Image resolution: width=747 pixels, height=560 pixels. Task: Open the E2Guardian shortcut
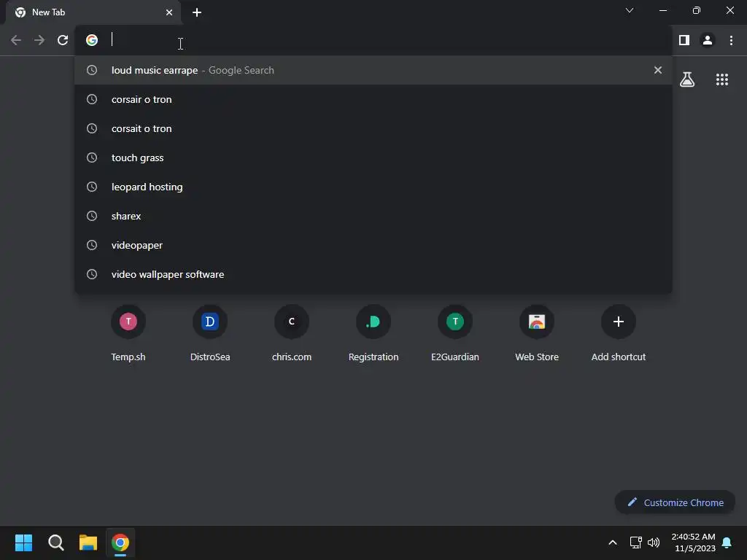[455, 333]
